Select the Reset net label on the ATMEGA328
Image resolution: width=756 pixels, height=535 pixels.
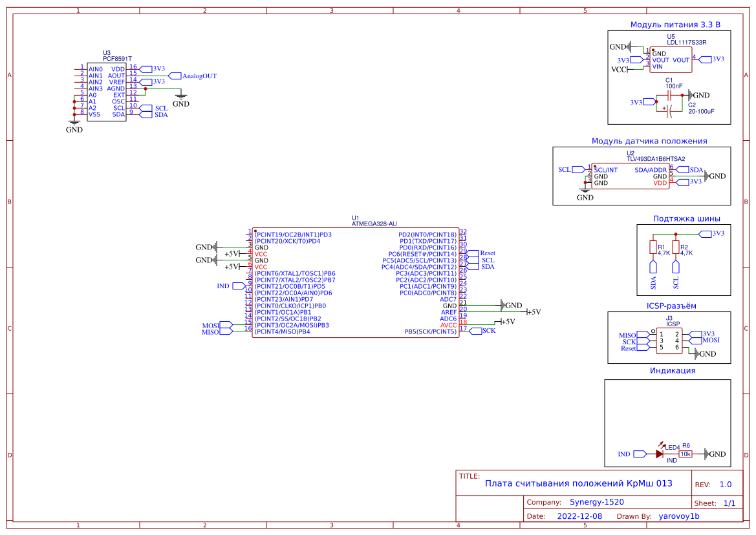[488, 253]
